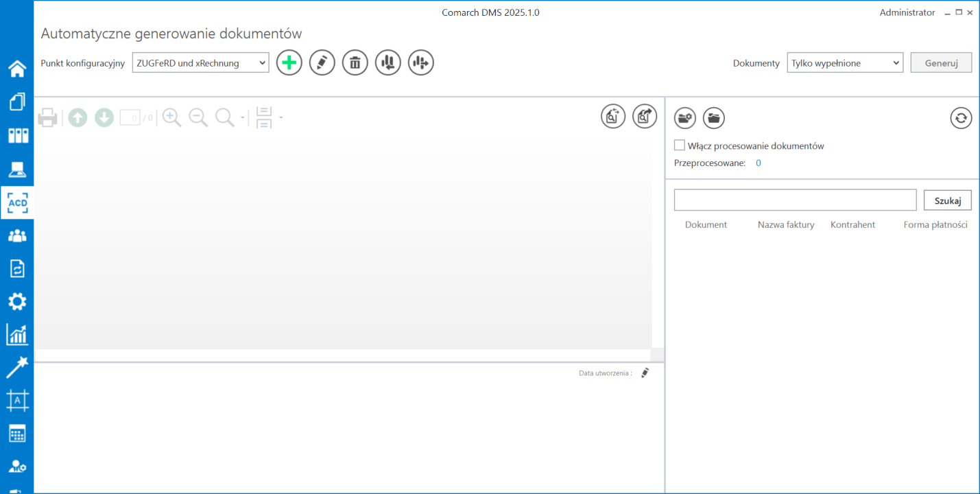Focus the document search text field
The image size is (980, 494).
click(x=796, y=200)
